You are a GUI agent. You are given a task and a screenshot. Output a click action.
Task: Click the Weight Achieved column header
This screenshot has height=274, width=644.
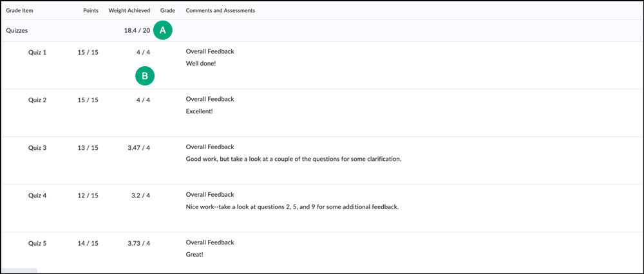point(129,11)
